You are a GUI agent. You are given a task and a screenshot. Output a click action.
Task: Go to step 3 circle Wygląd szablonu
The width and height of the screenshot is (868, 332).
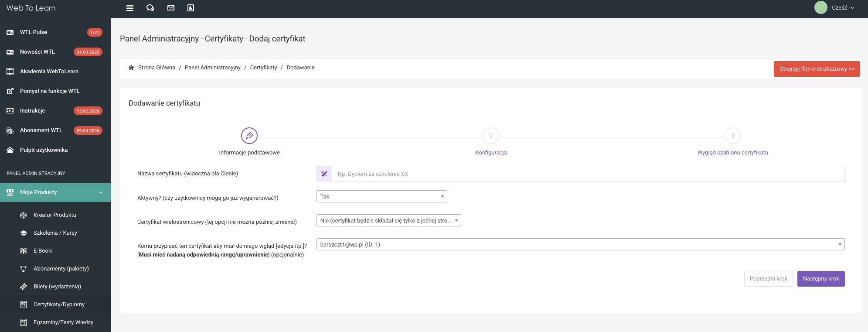(x=733, y=136)
